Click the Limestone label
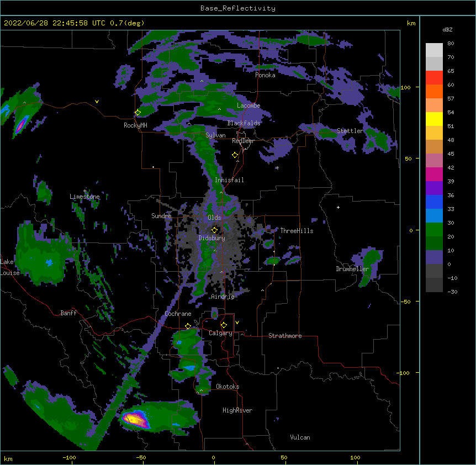Screen dimensions: 476x465 [84, 197]
